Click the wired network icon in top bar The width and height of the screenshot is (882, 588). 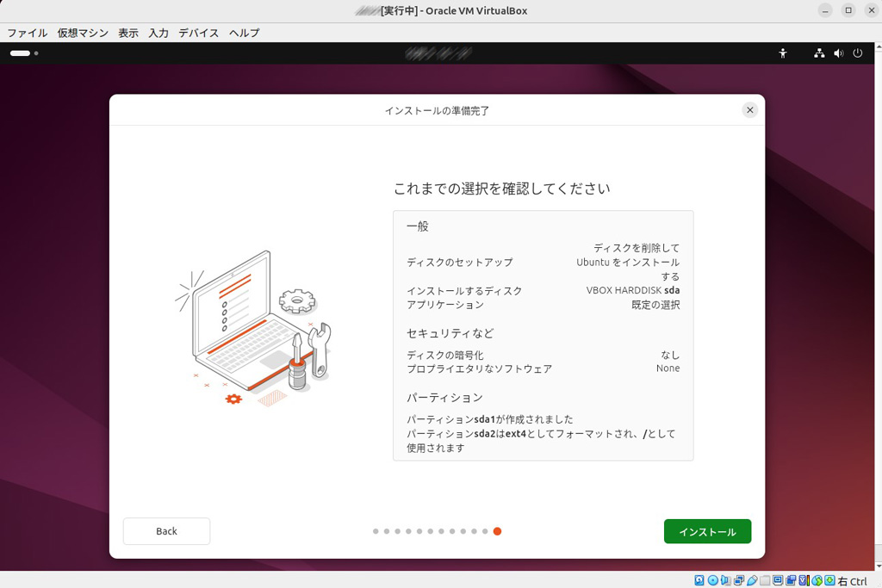(819, 53)
